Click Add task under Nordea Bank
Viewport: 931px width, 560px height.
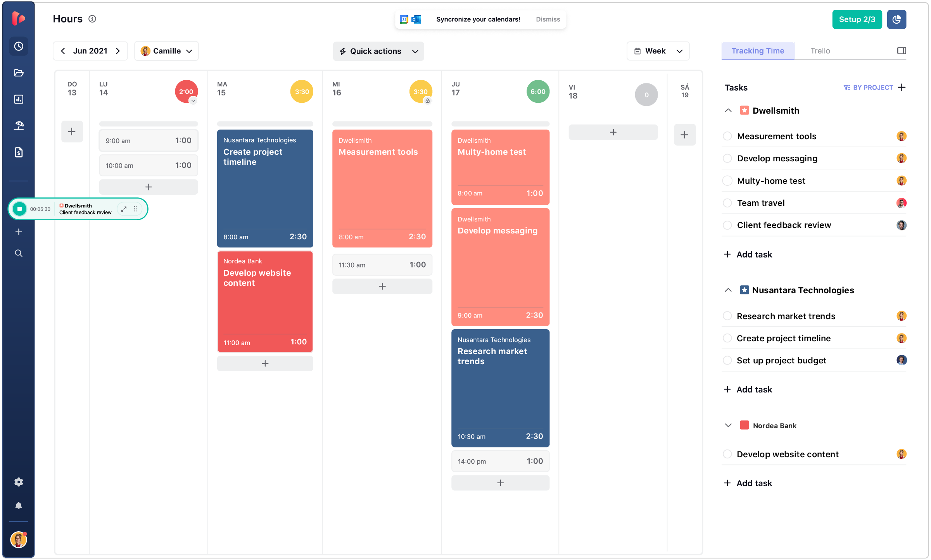point(748,483)
